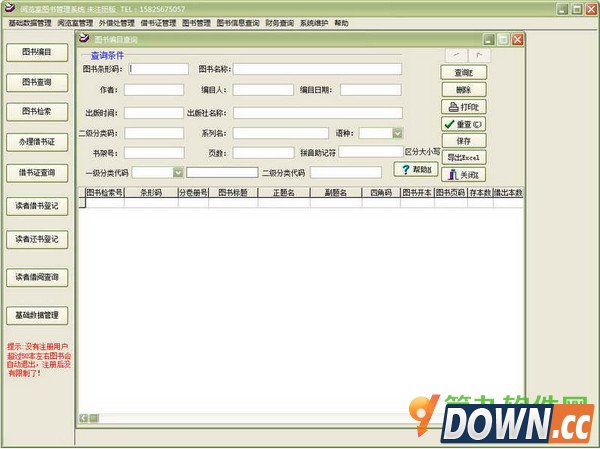Focus the 编目人 input field

coord(263,90)
